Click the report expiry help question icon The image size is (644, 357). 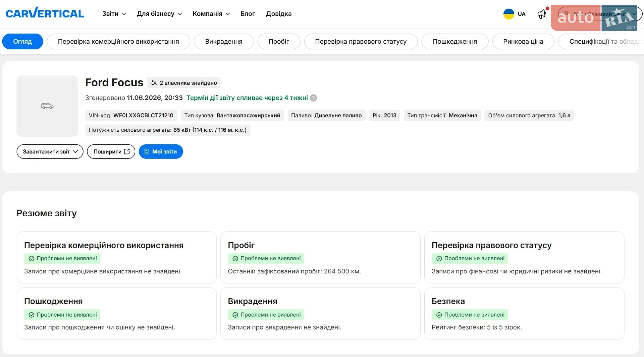point(313,98)
